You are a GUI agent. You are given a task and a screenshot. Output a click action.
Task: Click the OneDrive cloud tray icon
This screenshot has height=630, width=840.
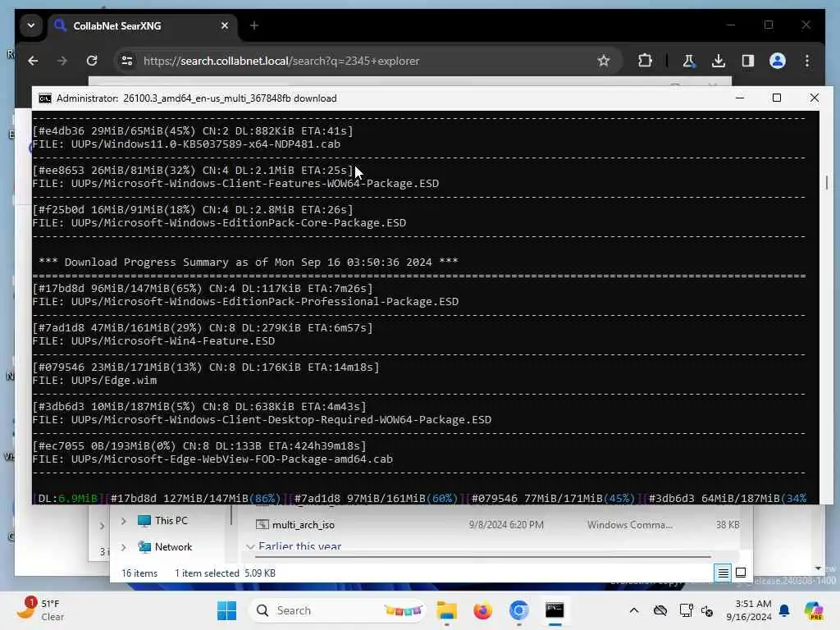660,610
